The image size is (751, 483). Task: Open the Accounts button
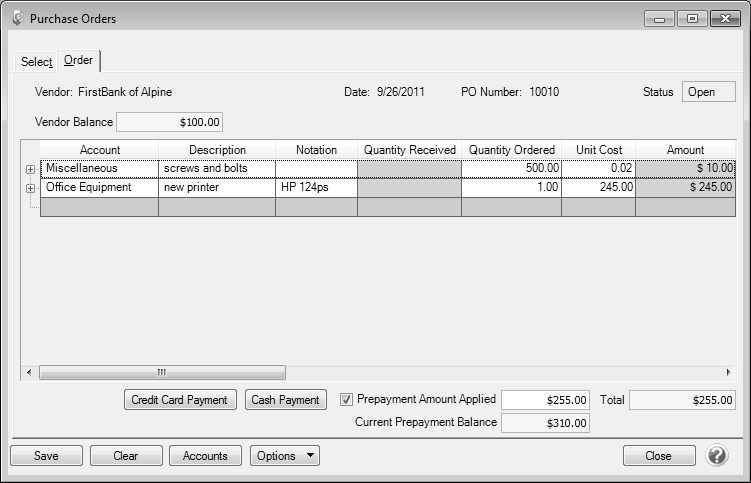(x=205, y=456)
